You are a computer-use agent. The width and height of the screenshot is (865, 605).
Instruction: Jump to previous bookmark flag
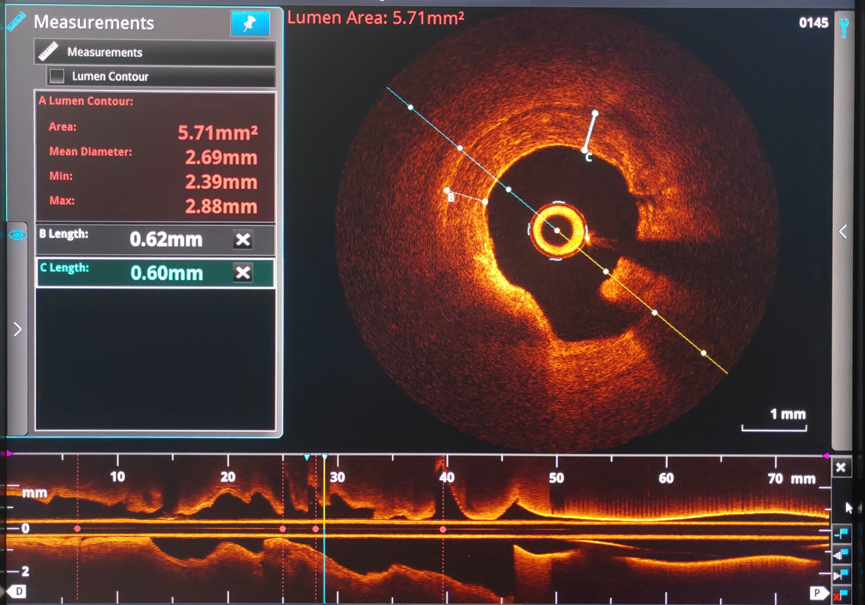841,554
